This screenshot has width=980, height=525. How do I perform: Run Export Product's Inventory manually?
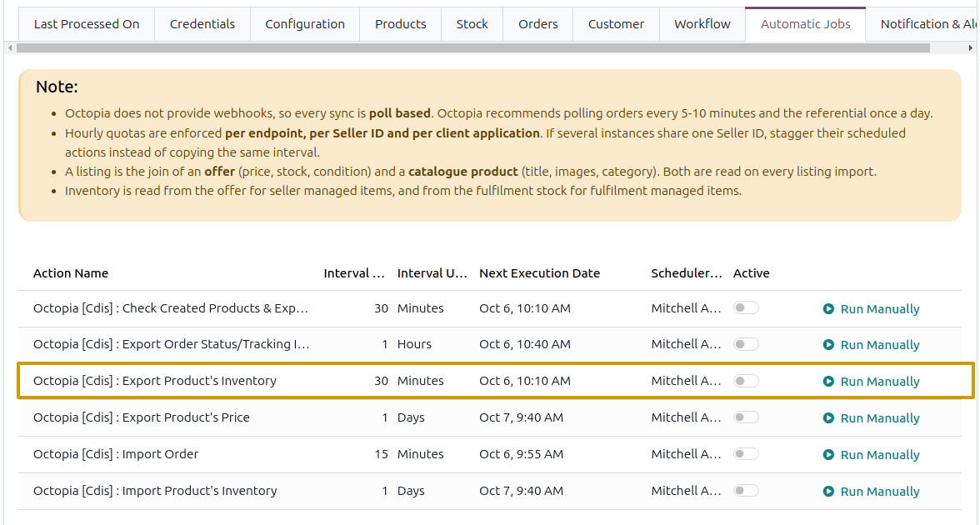[872, 382]
